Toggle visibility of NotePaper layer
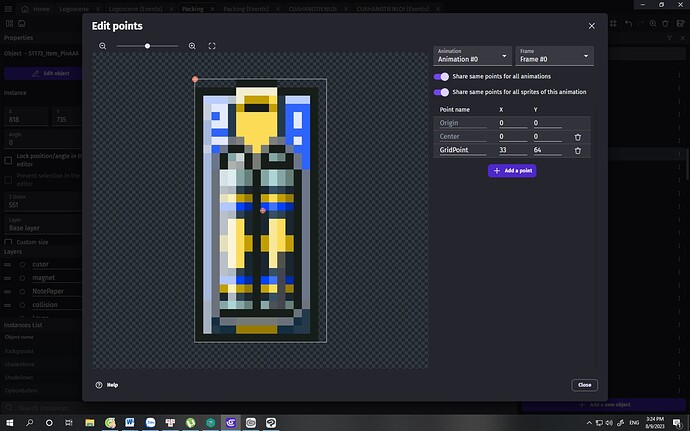The width and height of the screenshot is (690, 431). [22, 291]
